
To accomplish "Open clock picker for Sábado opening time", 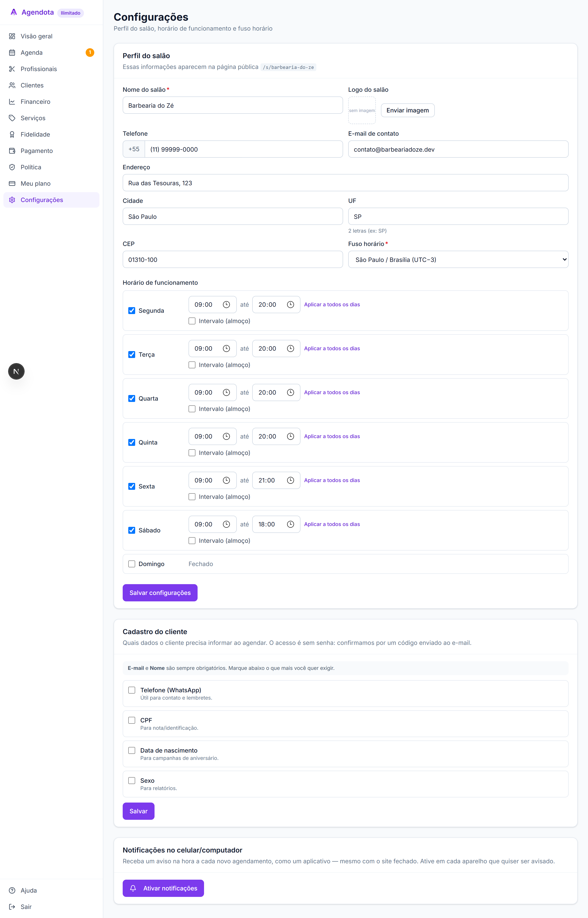I will pos(226,524).
